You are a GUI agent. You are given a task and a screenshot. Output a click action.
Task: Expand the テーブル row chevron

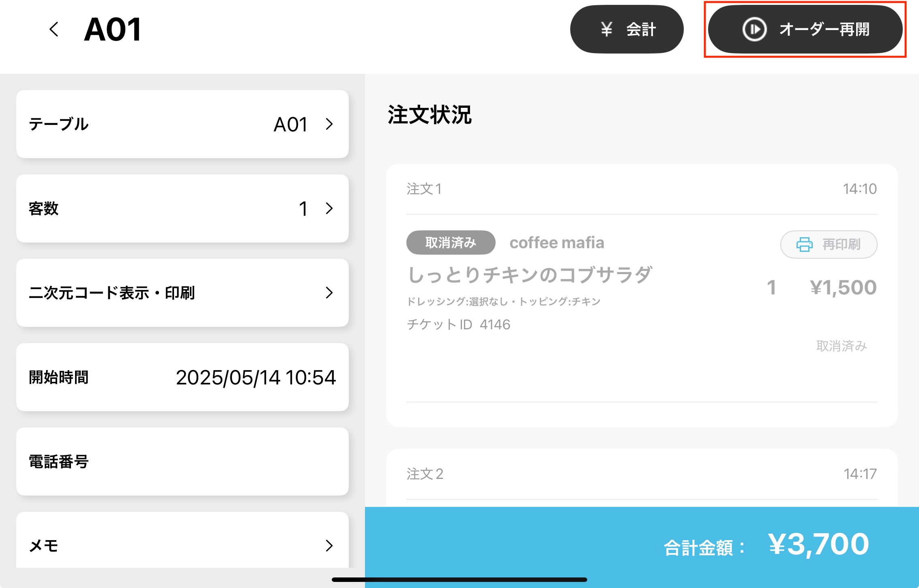click(x=329, y=124)
